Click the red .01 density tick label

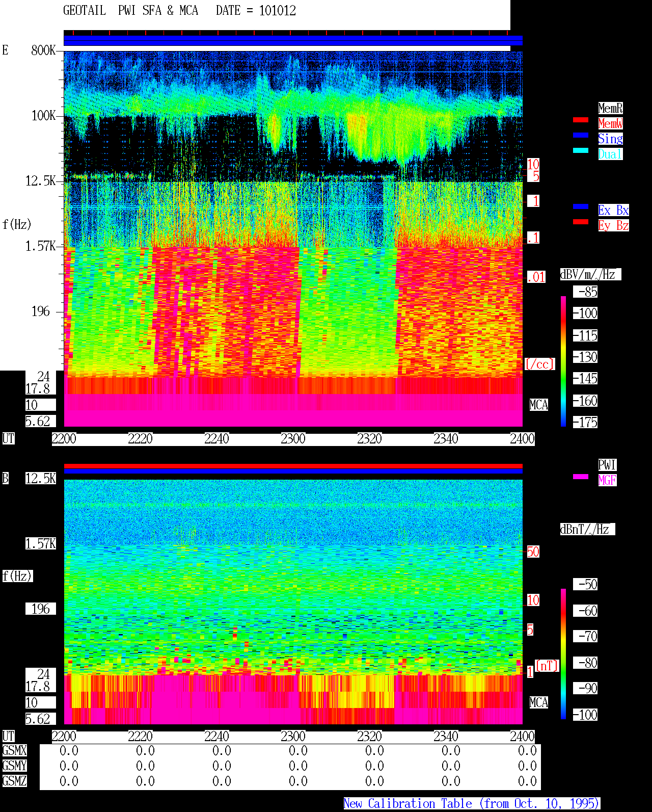click(536, 277)
